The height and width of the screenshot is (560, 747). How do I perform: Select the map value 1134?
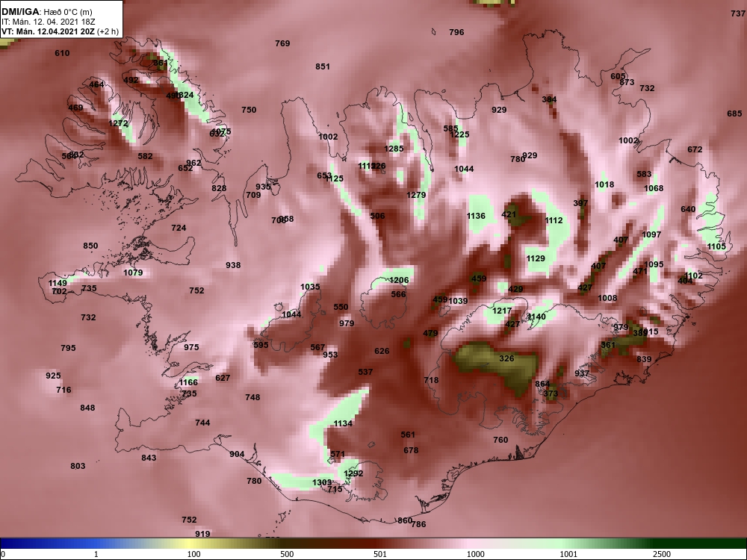[x=343, y=424]
